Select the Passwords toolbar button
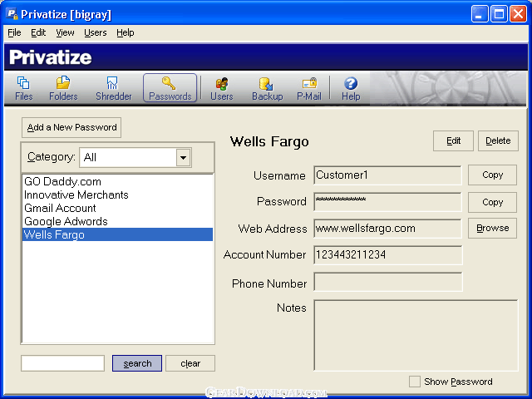Viewport: 532px width, 399px height. 170,88
